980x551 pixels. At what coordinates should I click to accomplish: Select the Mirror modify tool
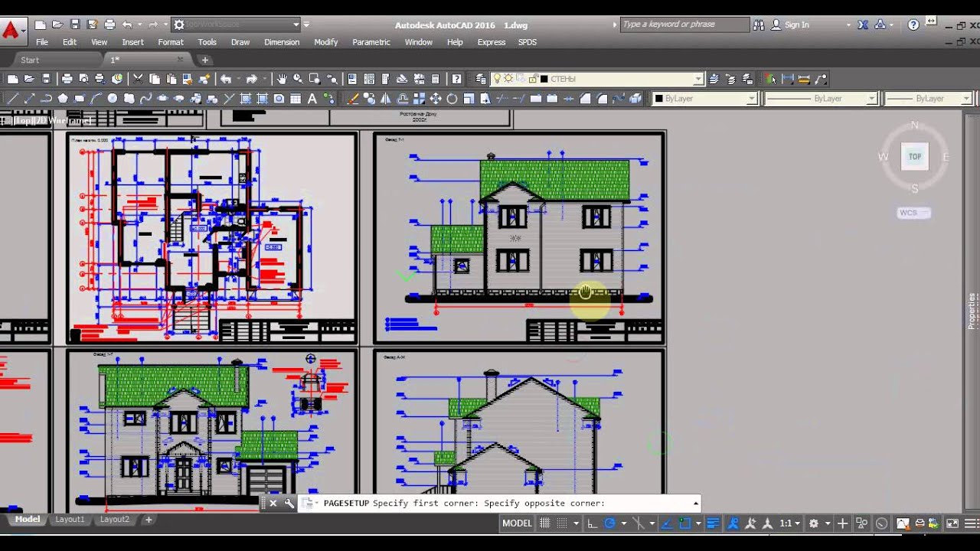[x=386, y=99]
